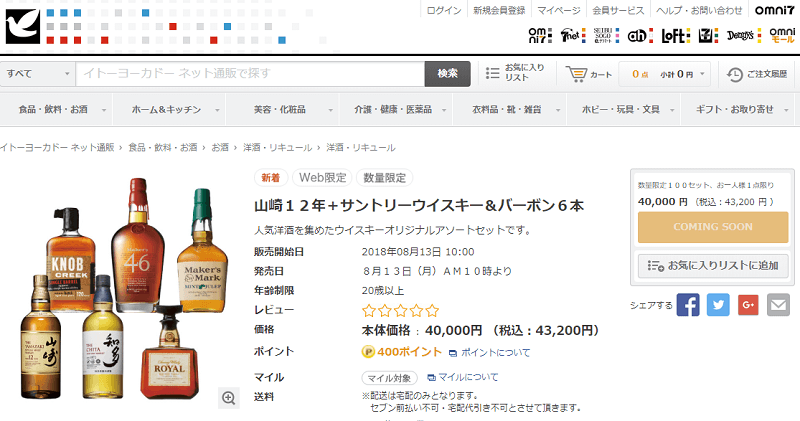The image size is (800, 421).
Task: Open ヘルプ・お問い合わせ help link
Action: pyautogui.click(x=699, y=10)
